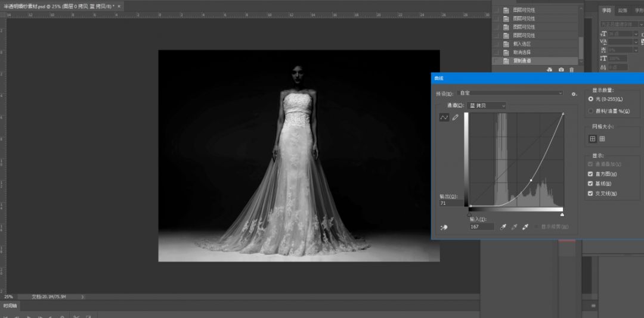Select the 半透明婚纱素材.psd document tab
This screenshot has width=644, height=318.
60,5
